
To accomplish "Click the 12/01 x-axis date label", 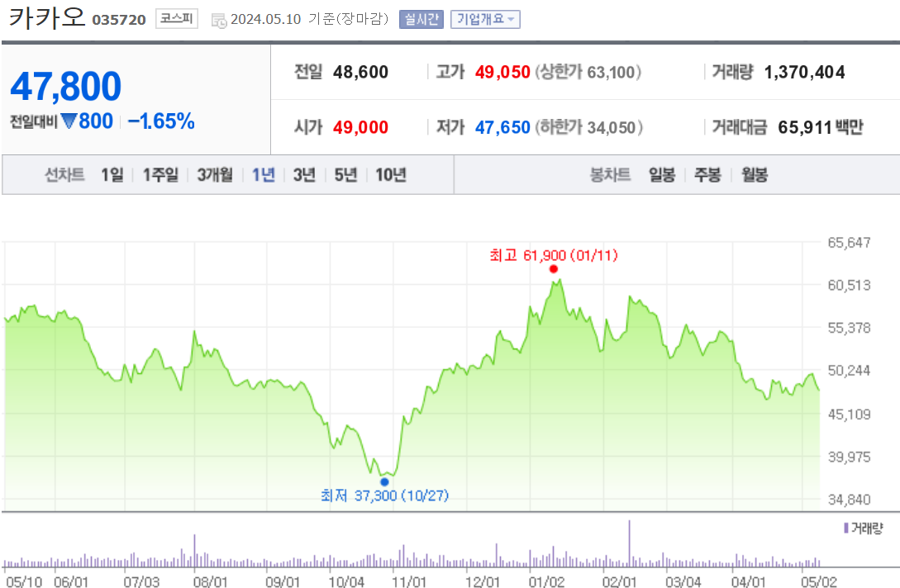I will [x=482, y=581].
